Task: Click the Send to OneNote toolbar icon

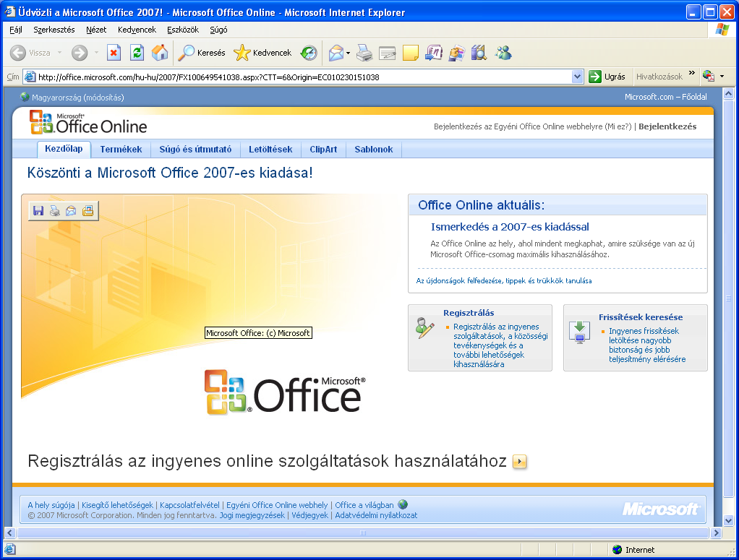Action: point(433,53)
